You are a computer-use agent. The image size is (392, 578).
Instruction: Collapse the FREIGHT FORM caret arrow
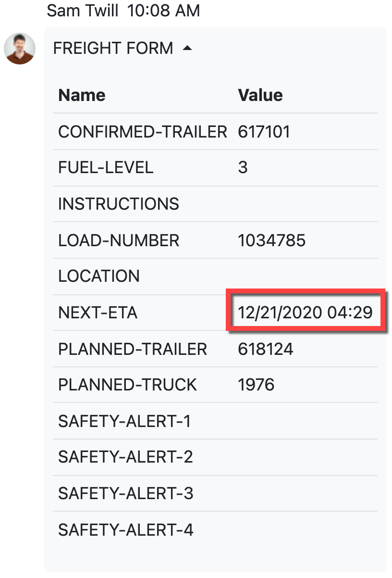pyautogui.click(x=187, y=48)
